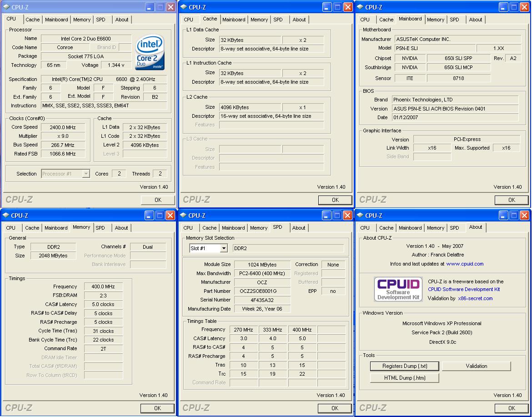Click OK in the Memory tab window
532x417 pixels.
click(157, 408)
